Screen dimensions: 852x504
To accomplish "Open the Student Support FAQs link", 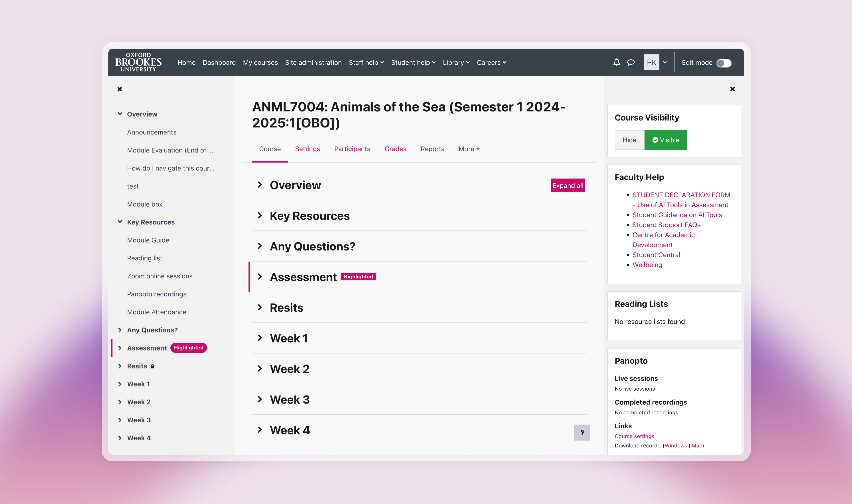I will [x=666, y=225].
